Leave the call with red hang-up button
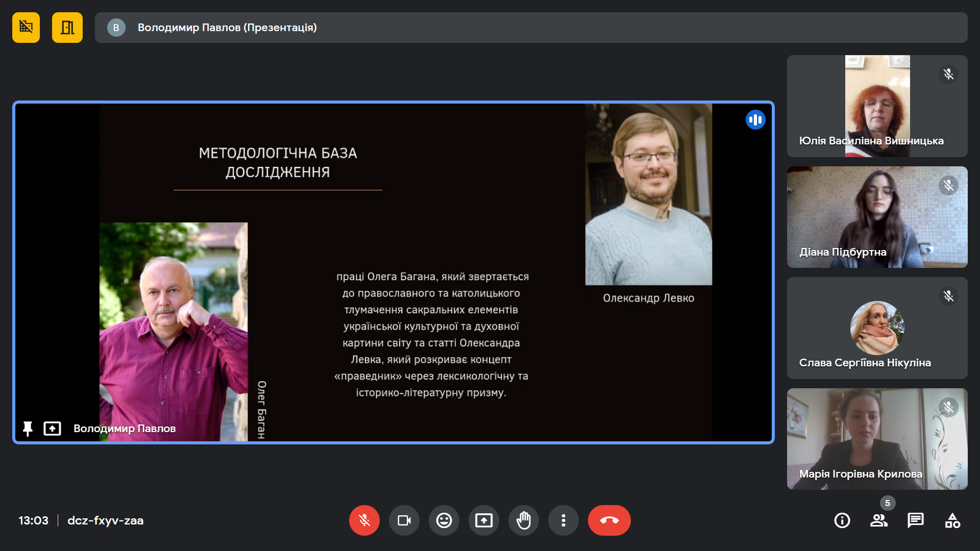 point(609,520)
